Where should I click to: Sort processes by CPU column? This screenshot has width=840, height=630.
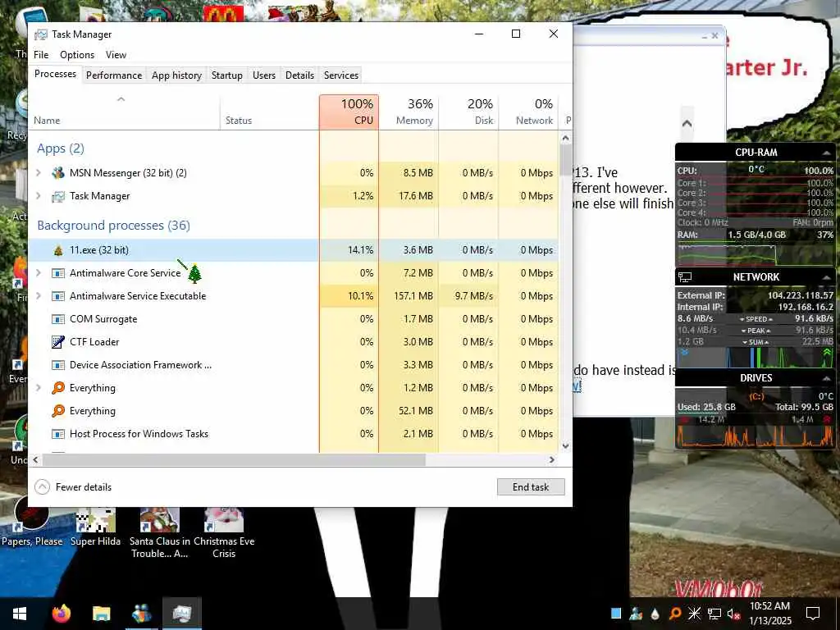click(349, 112)
